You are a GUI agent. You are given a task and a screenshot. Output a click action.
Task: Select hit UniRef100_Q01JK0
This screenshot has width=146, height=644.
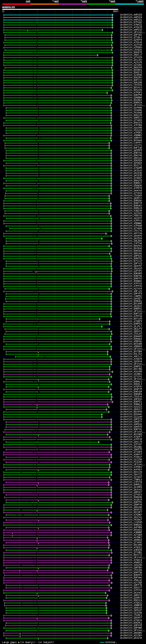[x=131, y=60]
